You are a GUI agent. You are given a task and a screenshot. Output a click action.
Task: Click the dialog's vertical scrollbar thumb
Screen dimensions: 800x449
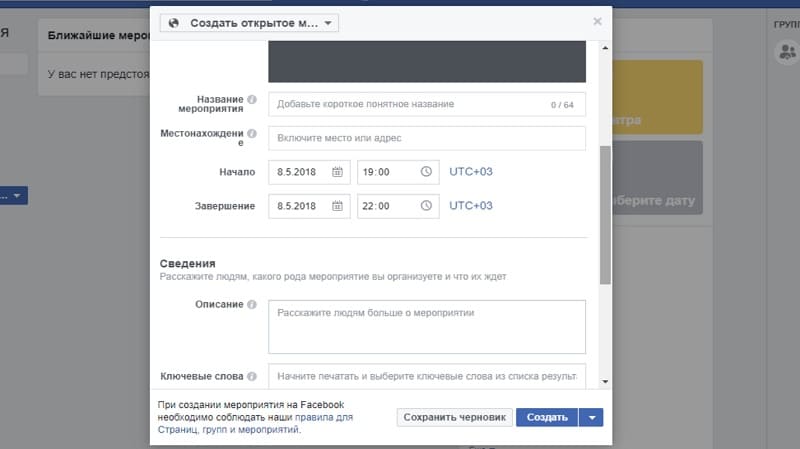pyautogui.click(x=604, y=215)
